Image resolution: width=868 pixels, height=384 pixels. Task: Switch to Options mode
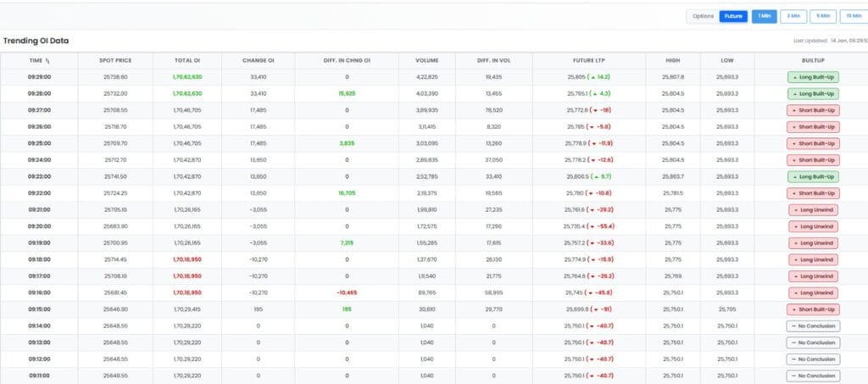click(703, 16)
